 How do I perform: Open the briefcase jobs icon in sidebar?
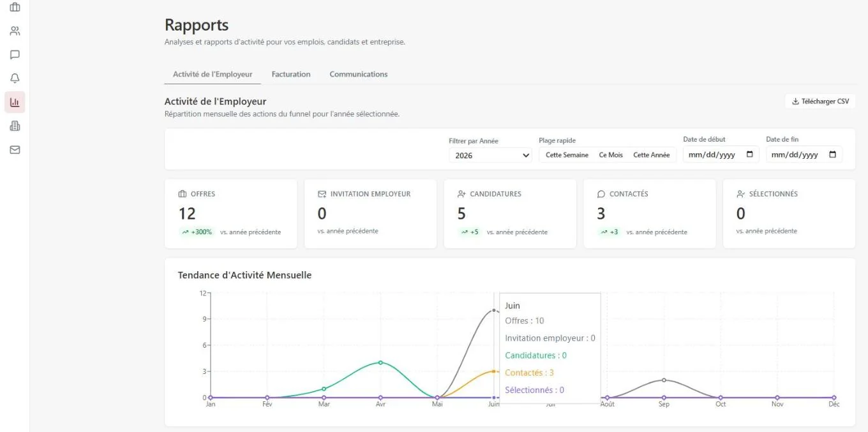[15, 8]
